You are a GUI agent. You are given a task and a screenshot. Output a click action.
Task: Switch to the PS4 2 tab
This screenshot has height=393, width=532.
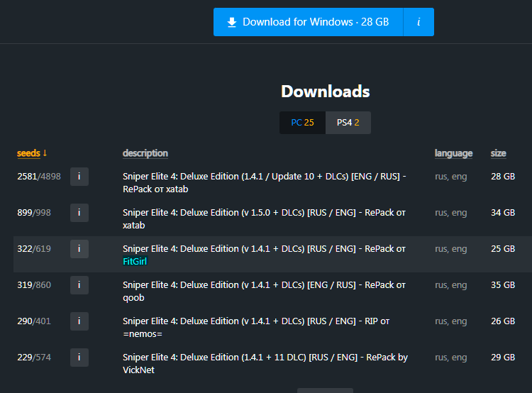[x=348, y=123]
